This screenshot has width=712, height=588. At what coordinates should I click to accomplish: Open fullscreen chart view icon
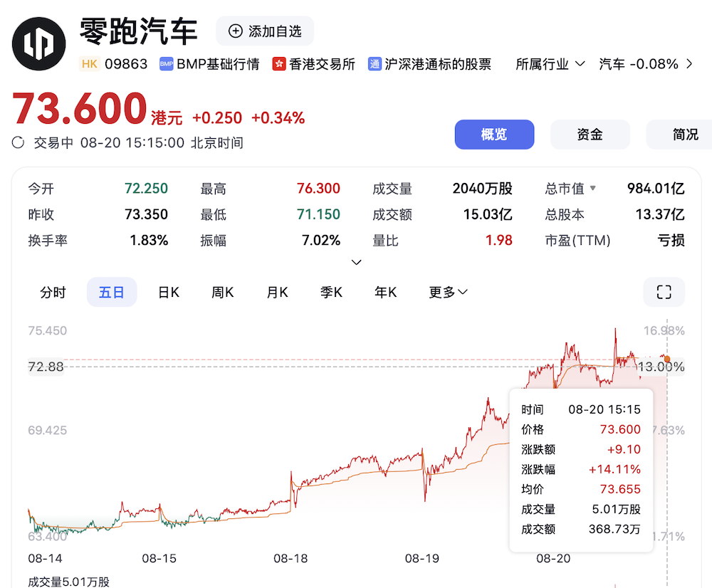point(664,292)
